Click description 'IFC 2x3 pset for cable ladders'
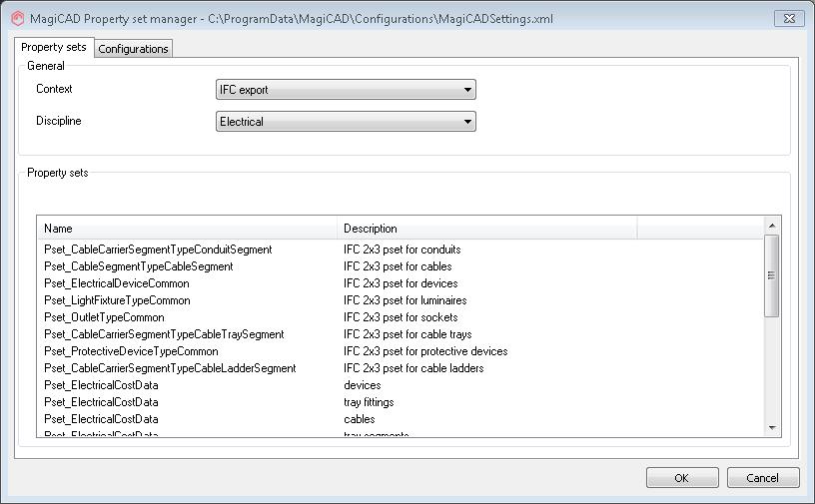Screen dimensions: 815x504 click(413, 368)
